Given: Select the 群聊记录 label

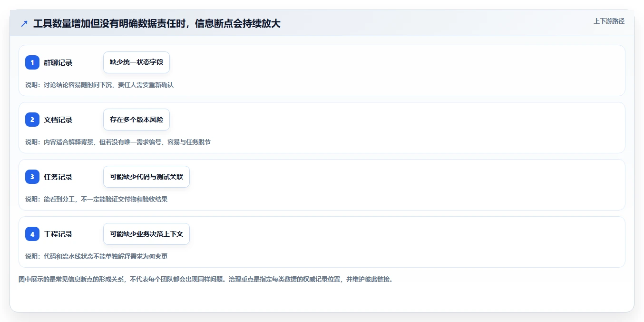Looking at the screenshot, I should coord(58,63).
